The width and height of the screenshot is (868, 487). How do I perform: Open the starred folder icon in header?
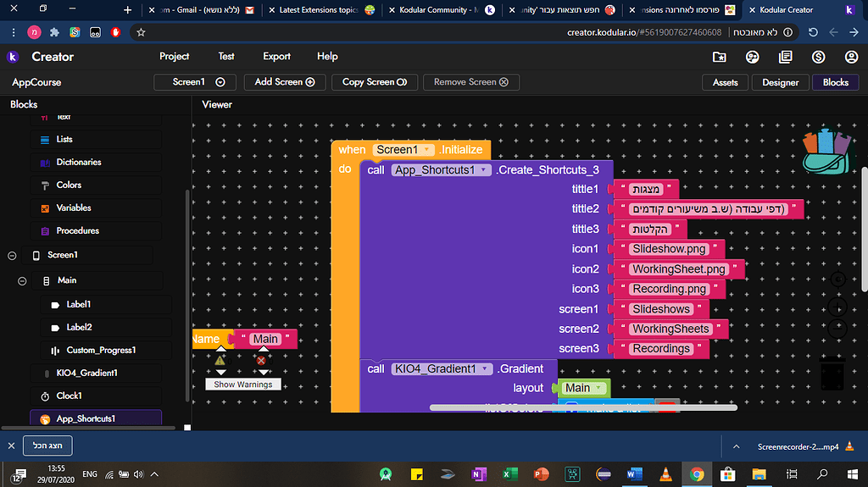pos(719,57)
